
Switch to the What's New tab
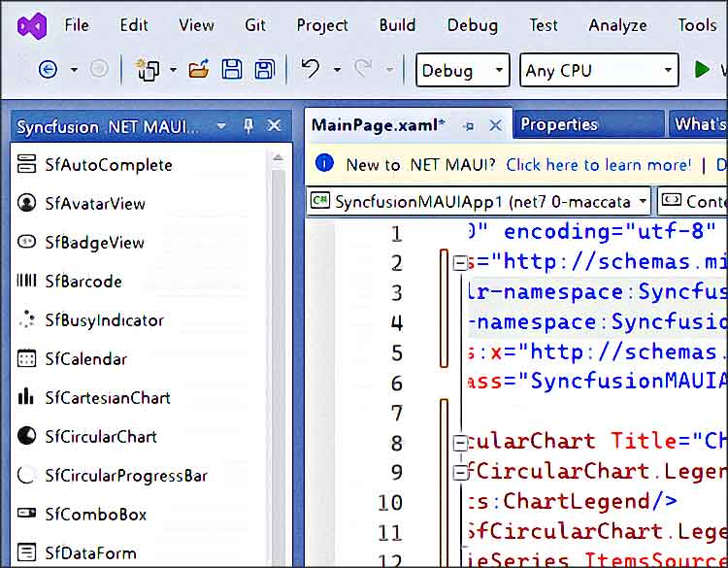tap(699, 124)
